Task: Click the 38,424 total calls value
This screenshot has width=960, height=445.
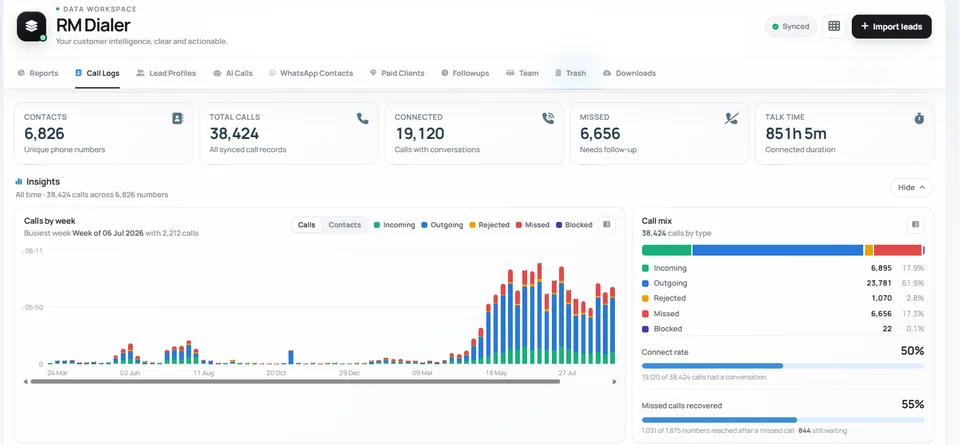Action: 234,133
